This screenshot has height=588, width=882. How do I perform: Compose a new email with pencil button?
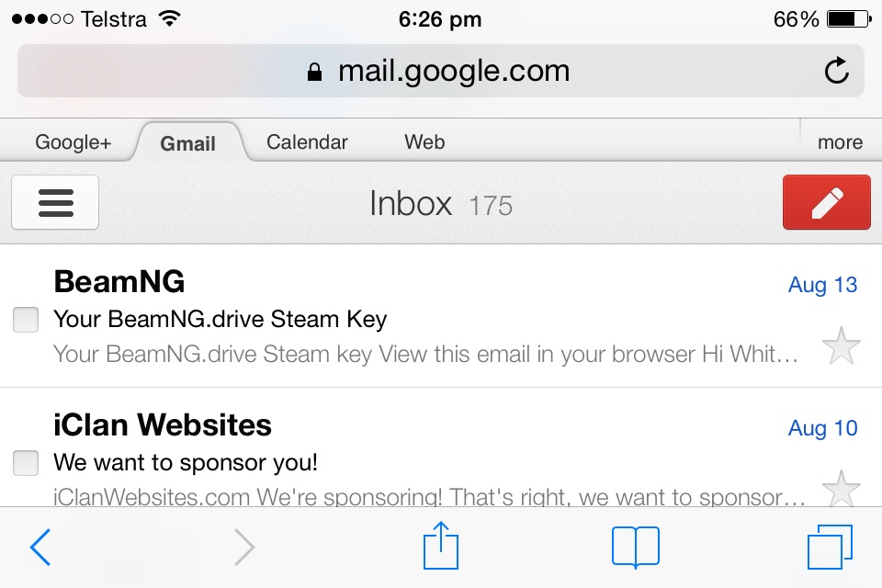(826, 202)
